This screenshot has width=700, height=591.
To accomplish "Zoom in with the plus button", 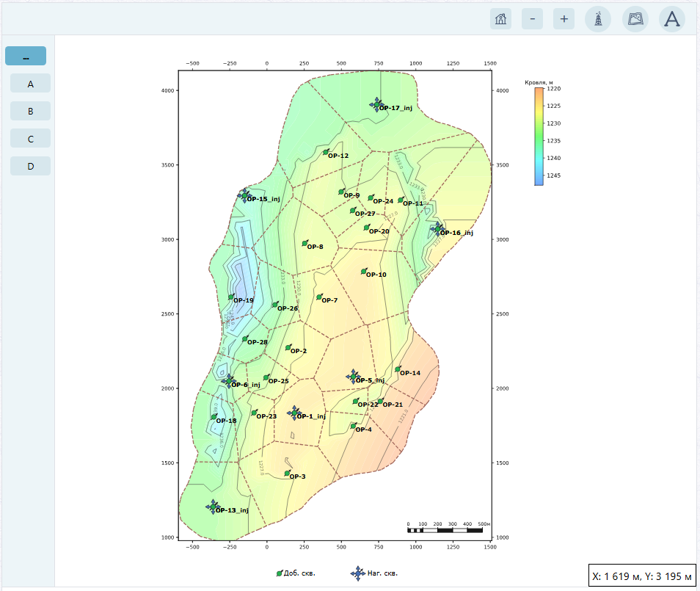I will point(564,19).
